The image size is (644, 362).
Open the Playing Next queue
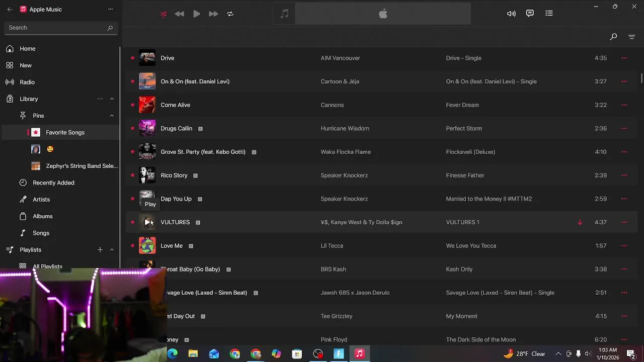[549, 14]
